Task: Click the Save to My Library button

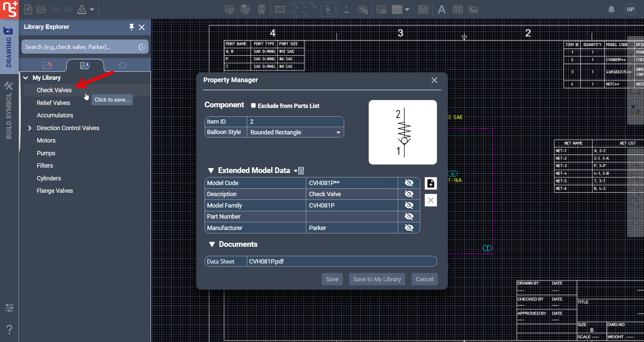Action: coord(377,279)
